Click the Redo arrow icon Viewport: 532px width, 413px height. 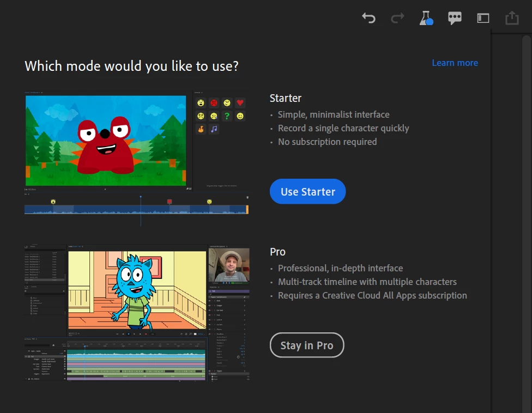coord(397,17)
